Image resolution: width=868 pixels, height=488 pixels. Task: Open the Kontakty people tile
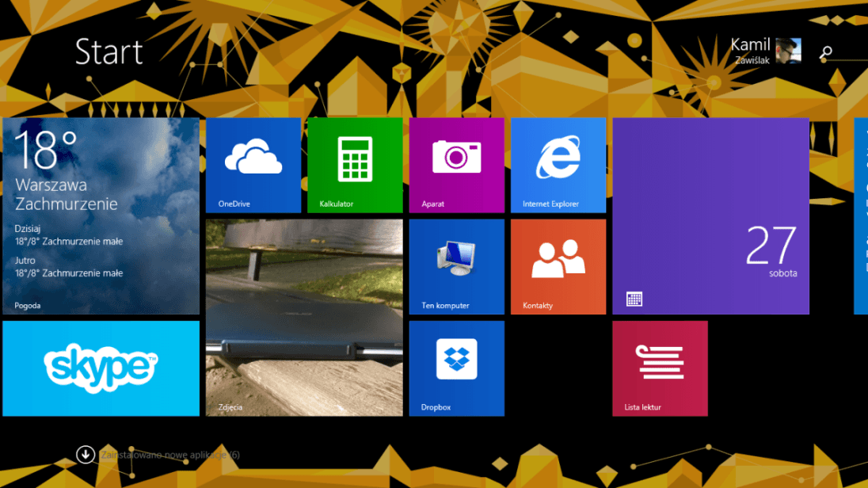click(558, 267)
